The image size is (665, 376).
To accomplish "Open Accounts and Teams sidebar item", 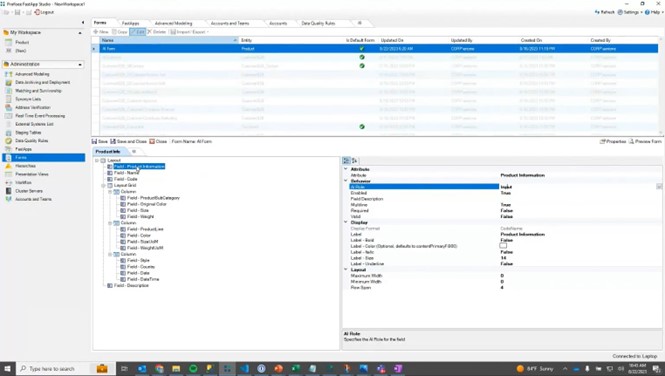I will tap(33, 199).
